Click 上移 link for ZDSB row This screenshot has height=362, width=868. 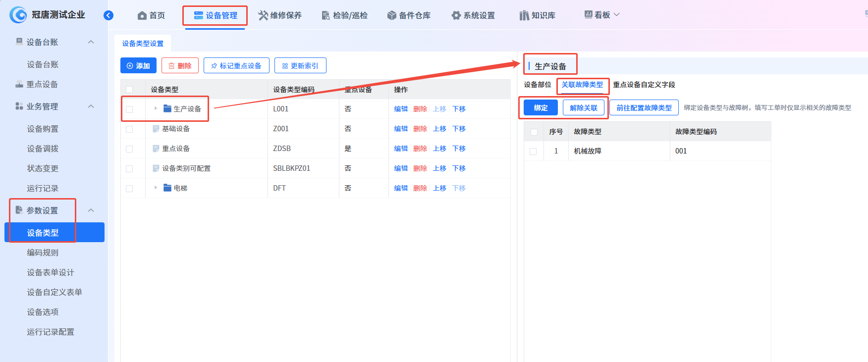(x=439, y=149)
